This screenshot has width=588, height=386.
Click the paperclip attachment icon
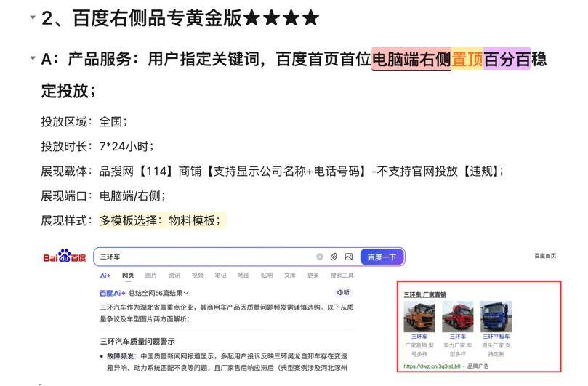pos(334,257)
